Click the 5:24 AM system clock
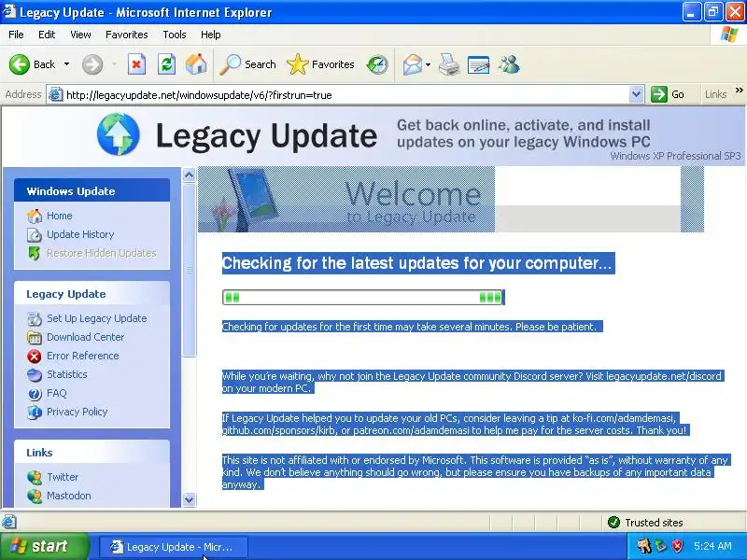The width and height of the screenshot is (747, 560). click(x=712, y=546)
